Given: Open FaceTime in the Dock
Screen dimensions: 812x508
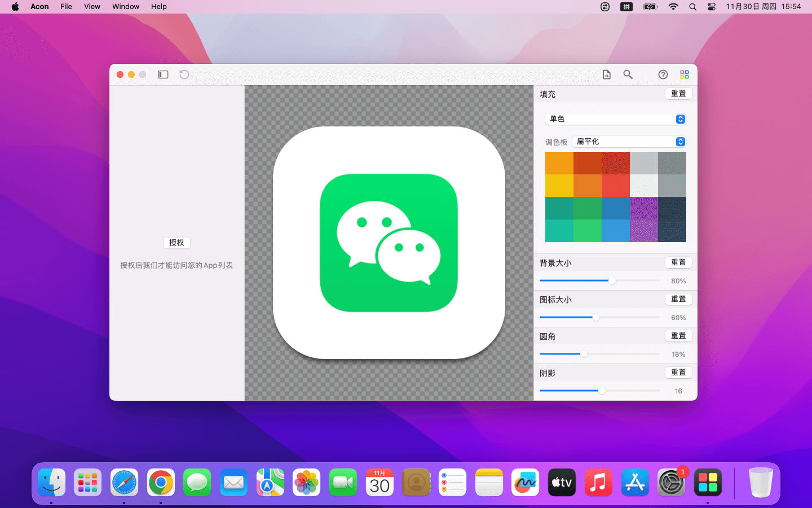Looking at the screenshot, I should [x=343, y=483].
